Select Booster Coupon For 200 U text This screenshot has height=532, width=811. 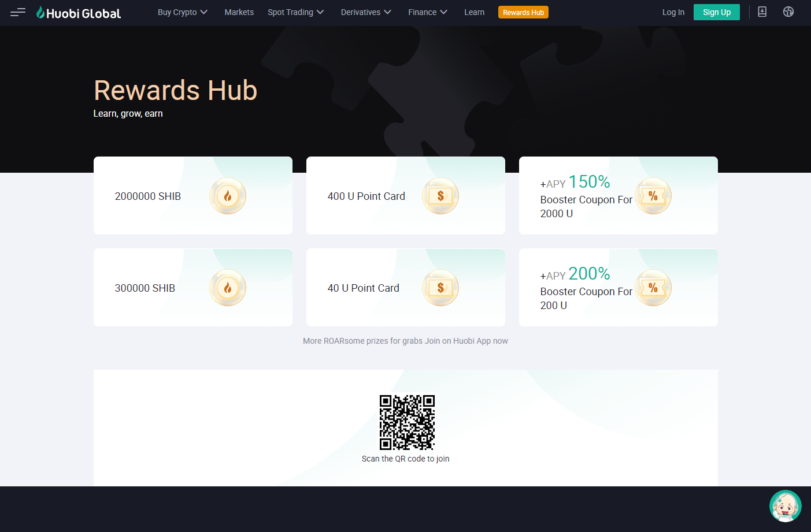586,299
